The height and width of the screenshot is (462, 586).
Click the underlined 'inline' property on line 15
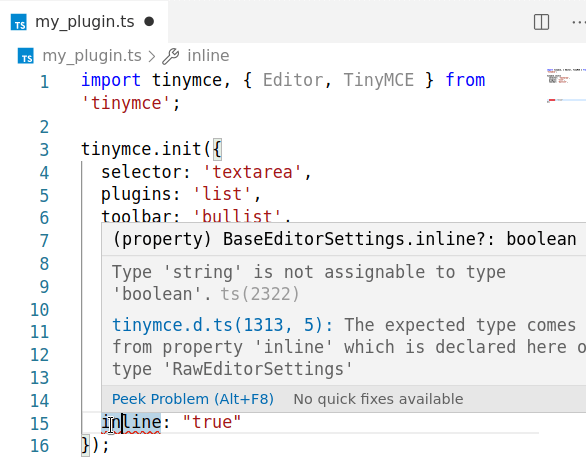click(x=131, y=422)
